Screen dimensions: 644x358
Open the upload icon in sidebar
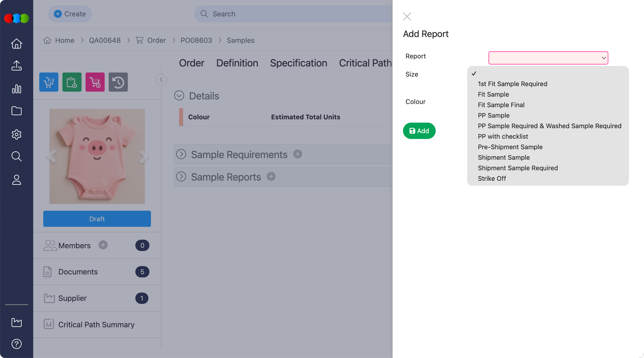[x=17, y=66]
